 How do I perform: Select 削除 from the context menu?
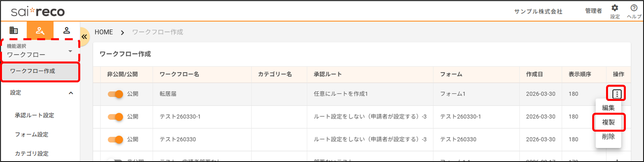pos(608,136)
